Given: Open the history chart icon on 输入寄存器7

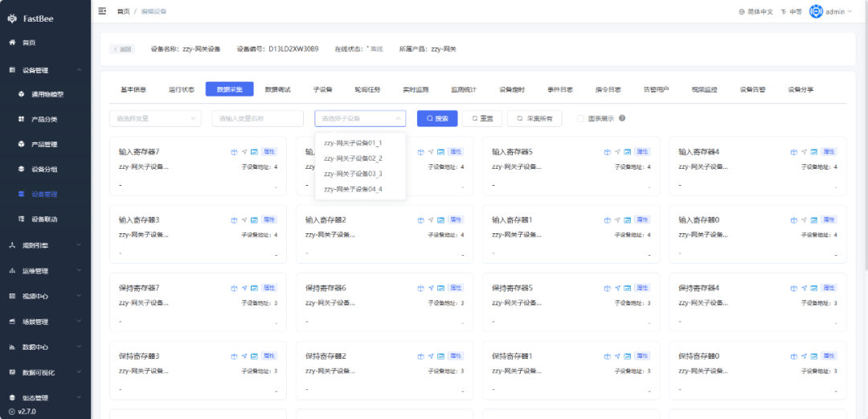Looking at the screenshot, I should (254, 152).
